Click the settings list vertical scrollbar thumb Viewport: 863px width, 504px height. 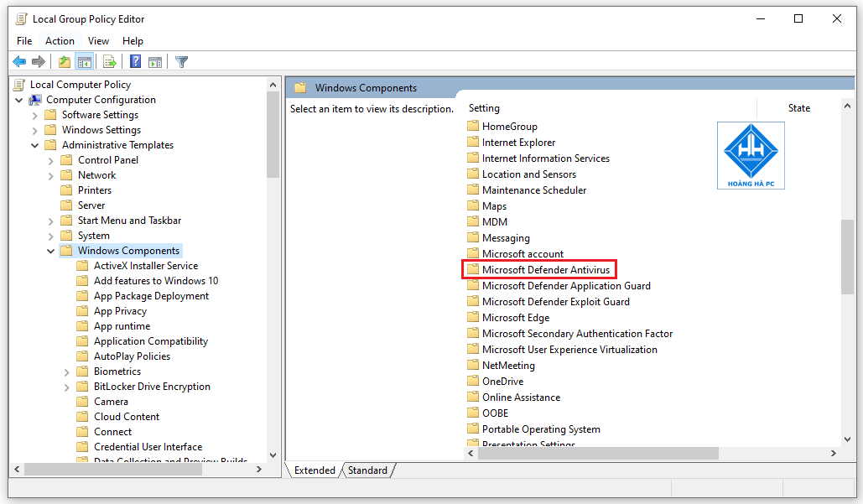click(x=847, y=257)
